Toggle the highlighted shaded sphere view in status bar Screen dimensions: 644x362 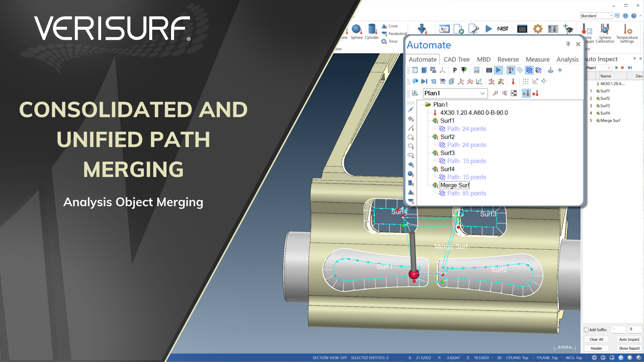621,358
